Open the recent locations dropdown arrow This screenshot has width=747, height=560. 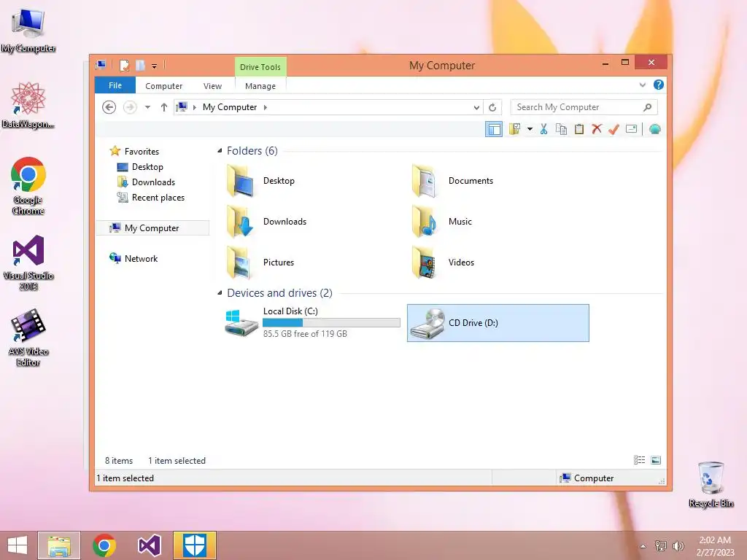147,107
